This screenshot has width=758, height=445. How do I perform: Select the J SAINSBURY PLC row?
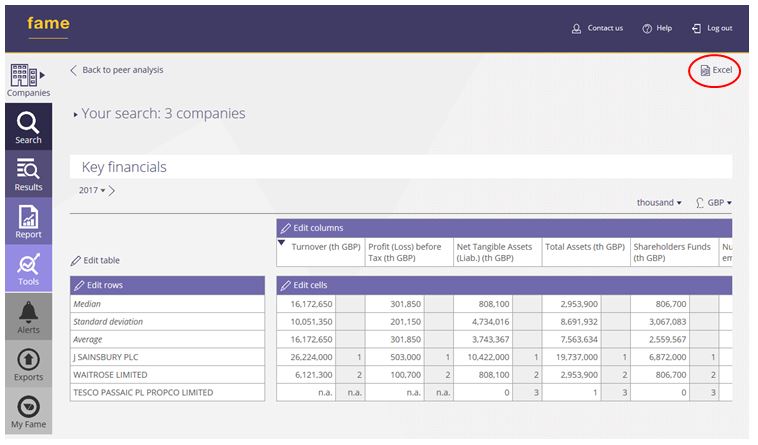point(107,357)
